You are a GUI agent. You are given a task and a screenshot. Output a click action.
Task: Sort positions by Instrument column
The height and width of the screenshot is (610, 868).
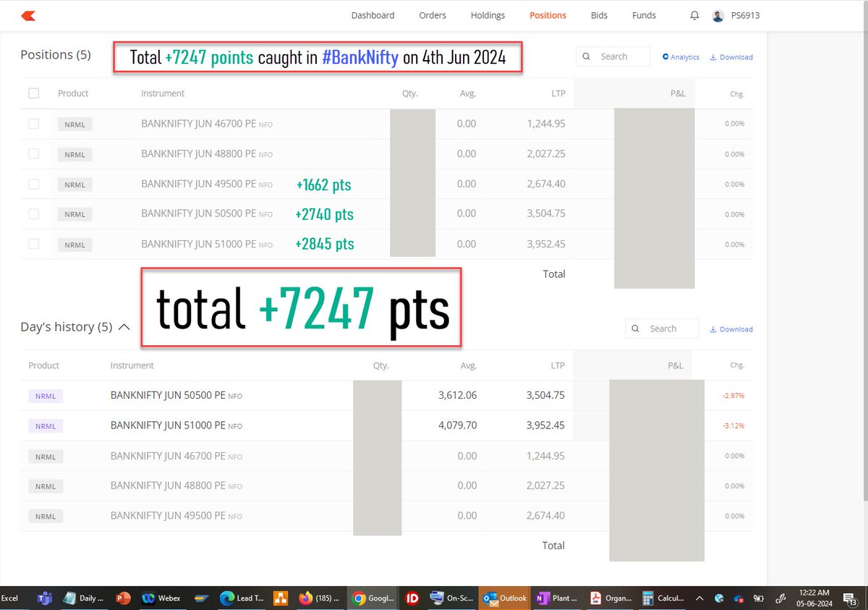coord(163,93)
